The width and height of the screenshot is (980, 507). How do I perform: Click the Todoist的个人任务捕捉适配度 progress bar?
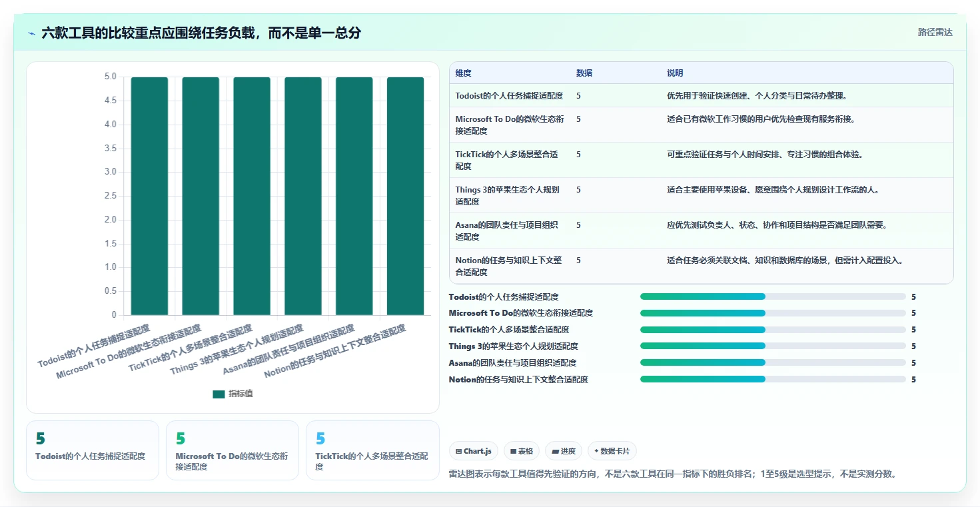[773, 296]
